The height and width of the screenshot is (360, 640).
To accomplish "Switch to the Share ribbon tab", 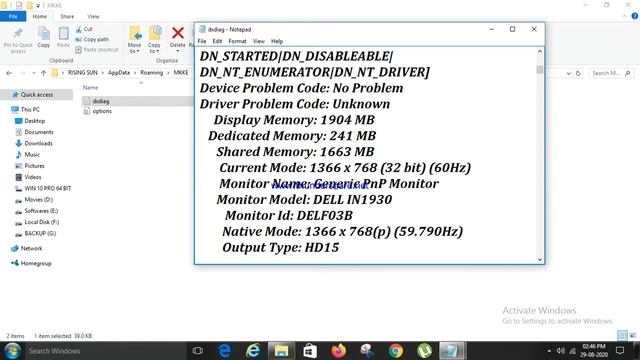I will point(67,16).
